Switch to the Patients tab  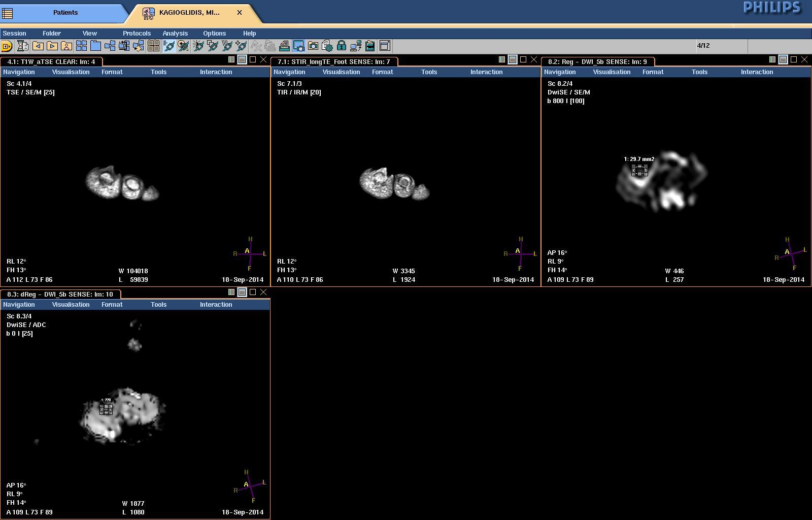click(x=65, y=13)
